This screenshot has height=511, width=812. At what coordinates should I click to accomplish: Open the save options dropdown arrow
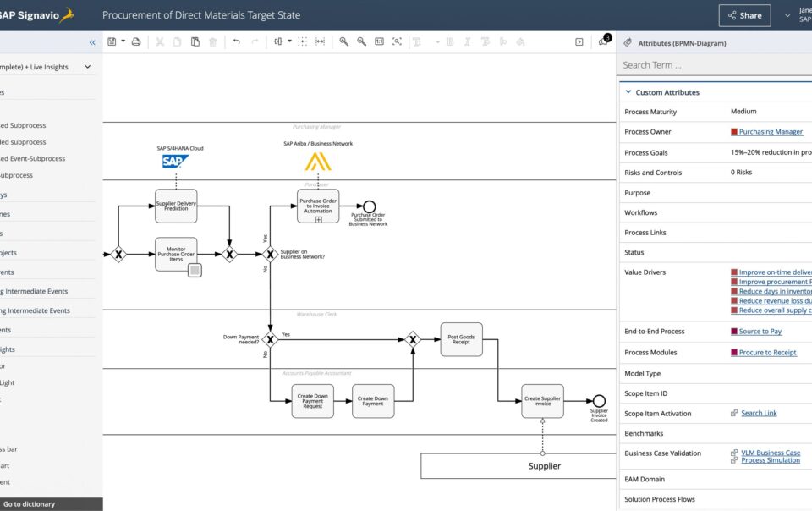pos(123,41)
